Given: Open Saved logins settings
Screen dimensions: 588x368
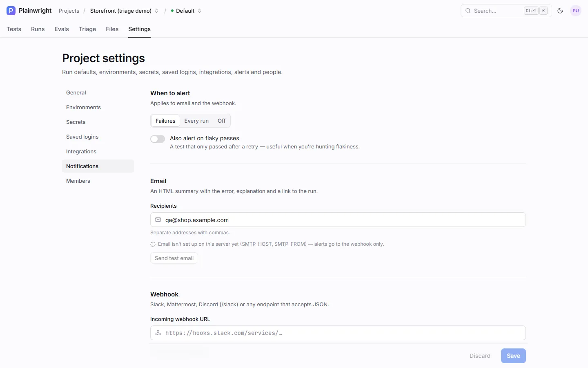Looking at the screenshot, I should (98, 137).
